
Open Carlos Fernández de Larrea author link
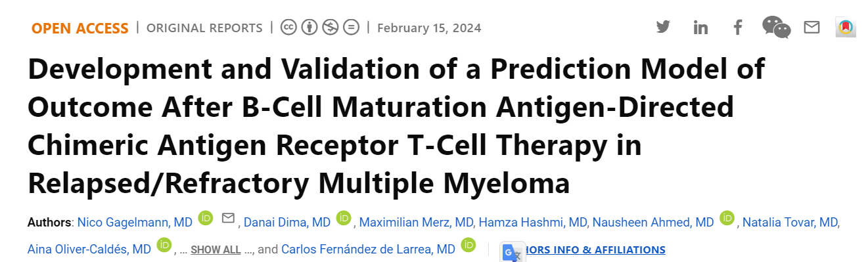368,250
